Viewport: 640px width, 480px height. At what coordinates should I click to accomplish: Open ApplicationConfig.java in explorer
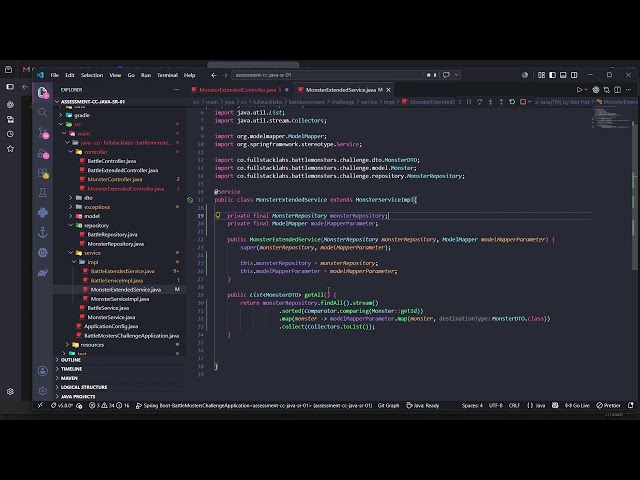click(111, 326)
